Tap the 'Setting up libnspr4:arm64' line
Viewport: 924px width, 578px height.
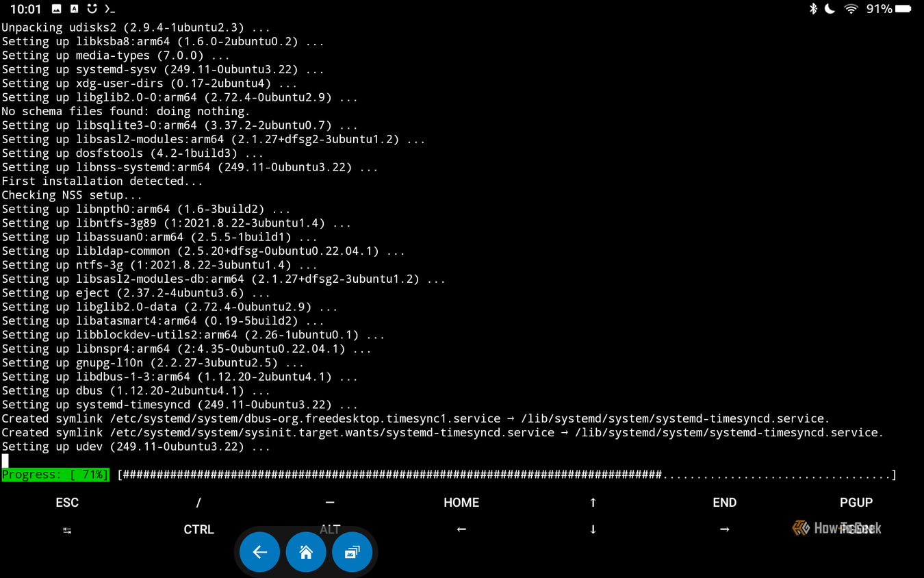pos(186,349)
